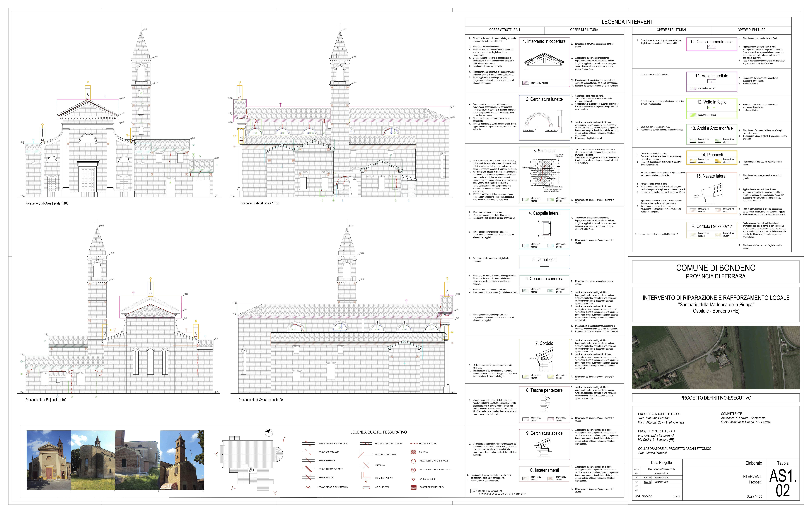812x513 pixels.
Task: Click Arcidiocesi di Ferrara - Comacchio text
Action: 743,418
